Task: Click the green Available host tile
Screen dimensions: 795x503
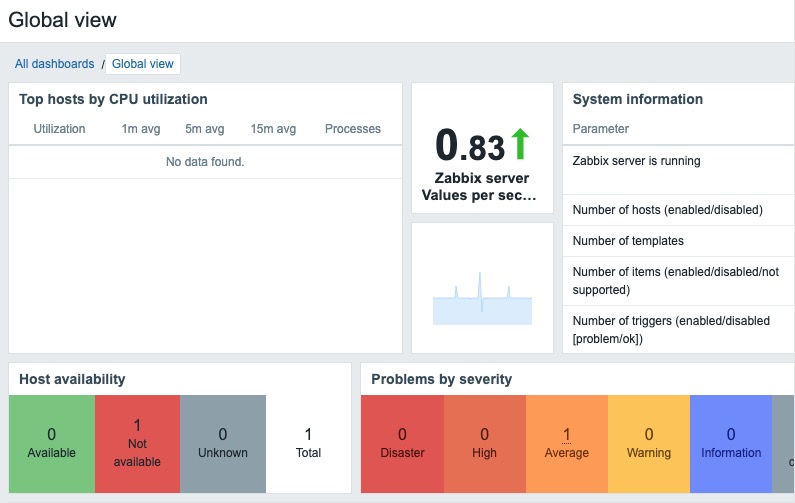Action: [52, 444]
